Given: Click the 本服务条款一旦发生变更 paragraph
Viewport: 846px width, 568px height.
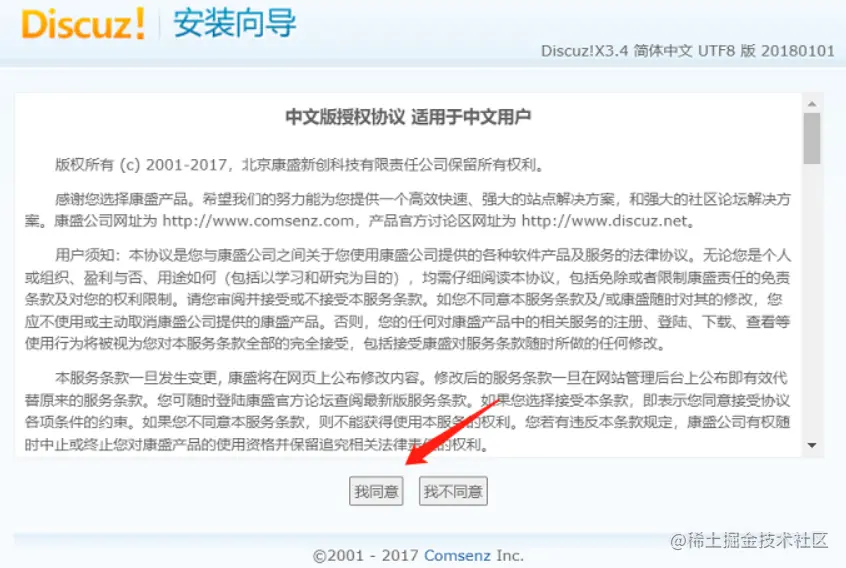Looking at the screenshot, I should (408, 411).
